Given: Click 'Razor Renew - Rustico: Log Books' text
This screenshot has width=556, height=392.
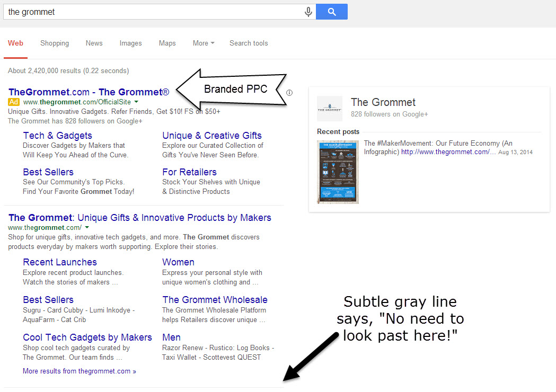Looking at the screenshot, I should (x=218, y=348).
